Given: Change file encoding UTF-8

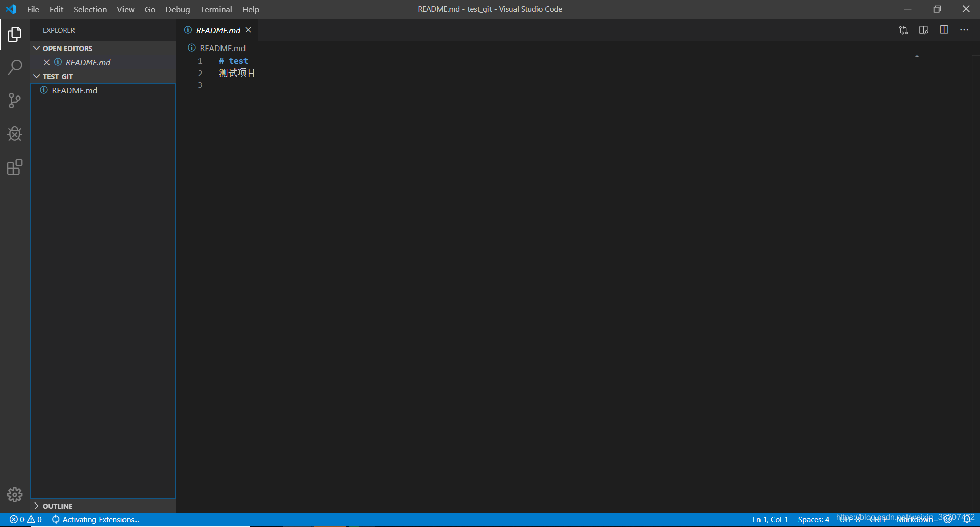Looking at the screenshot, I should [850, 519].
